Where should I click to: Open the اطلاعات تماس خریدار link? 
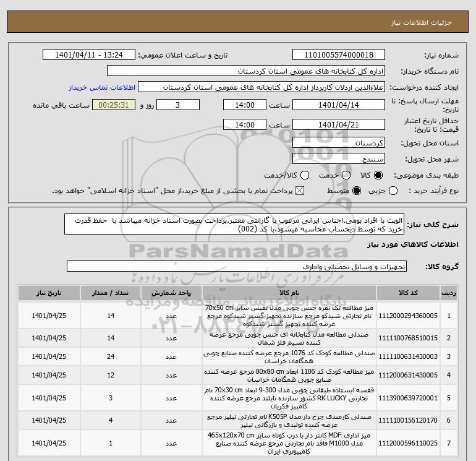[102, 87]
